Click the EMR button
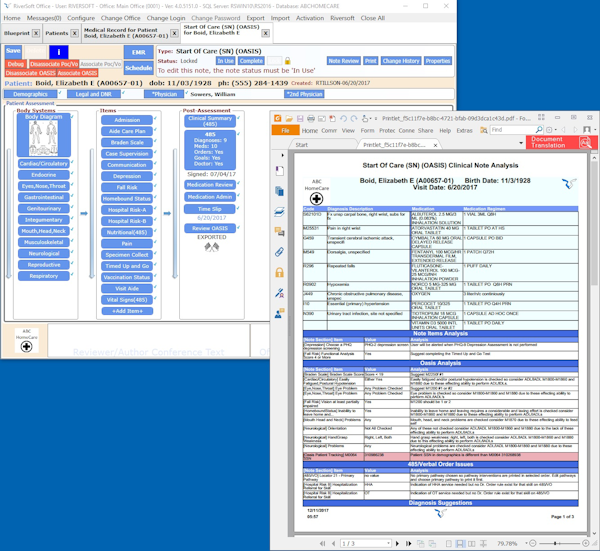600x551 pixels. [139, 52]
